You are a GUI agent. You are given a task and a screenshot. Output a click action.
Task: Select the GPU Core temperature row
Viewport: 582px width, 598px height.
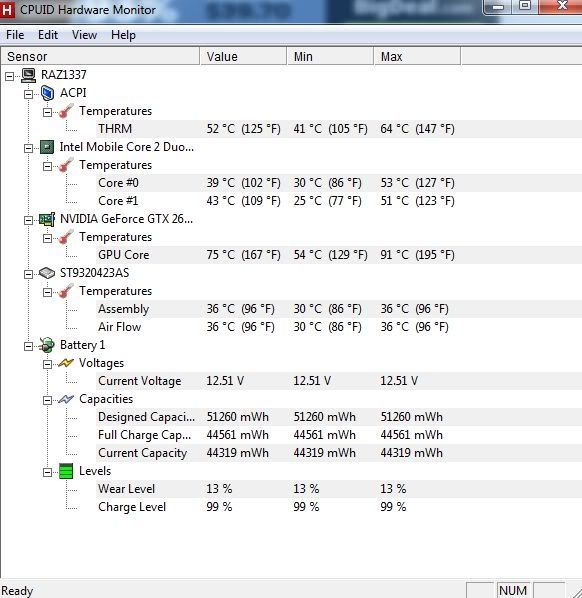(x=339, y=255)
